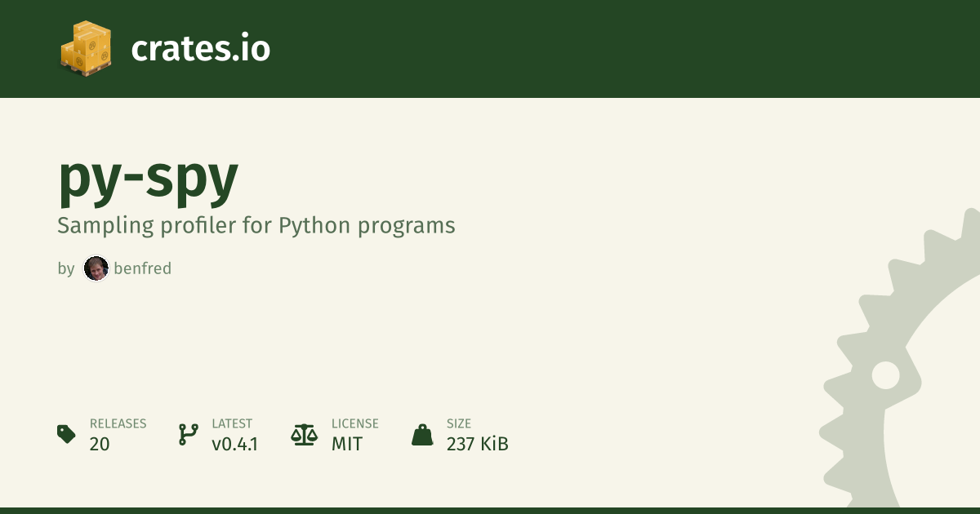Open the benfred author name
This screenshot has height=514, width=980.
(x=143, y=268)
